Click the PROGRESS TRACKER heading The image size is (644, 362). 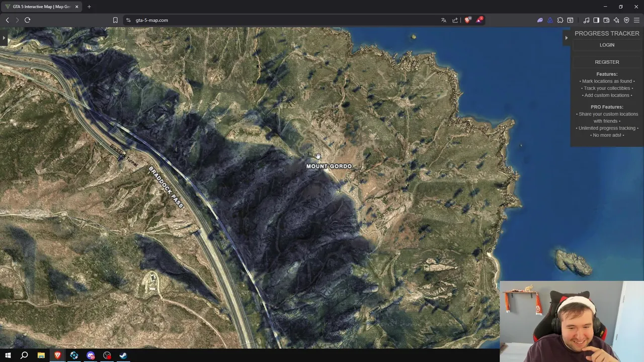(607, 33)
